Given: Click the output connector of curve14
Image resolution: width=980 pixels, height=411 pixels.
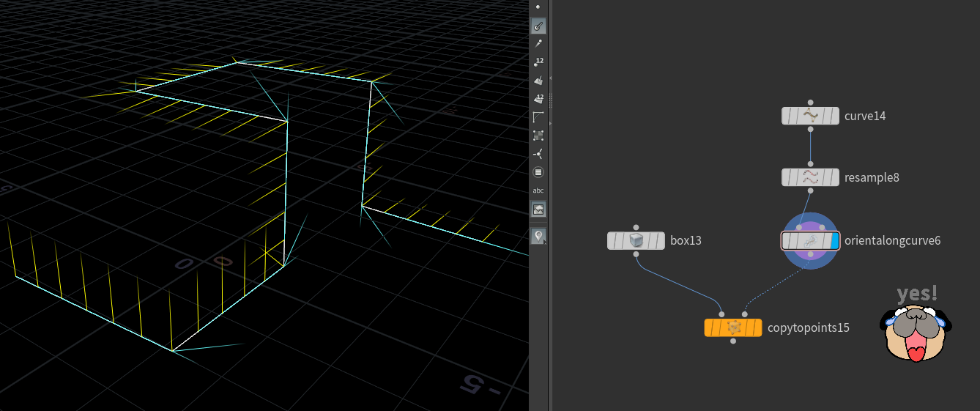Looking at the screenshot, I should pos(810,130).
